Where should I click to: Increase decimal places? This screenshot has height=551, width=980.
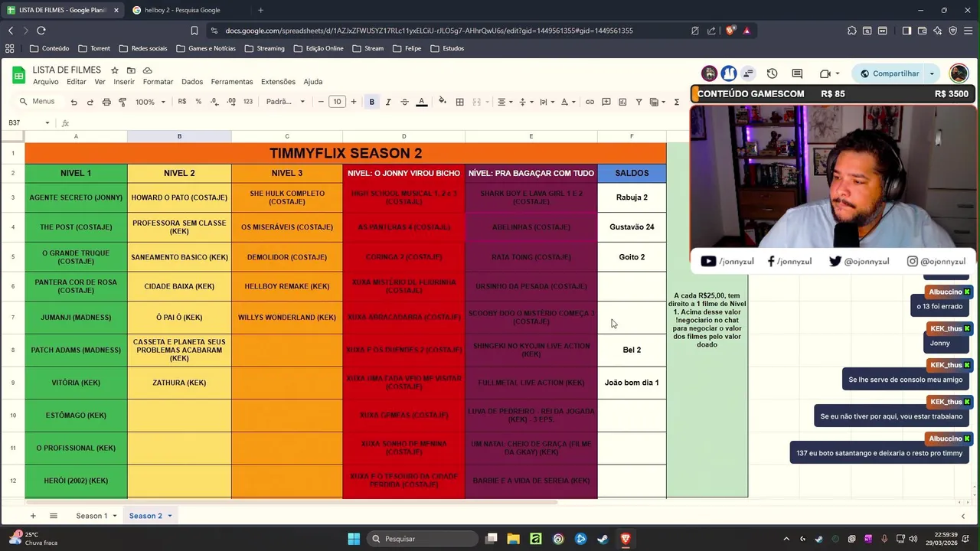pos(230,102)
